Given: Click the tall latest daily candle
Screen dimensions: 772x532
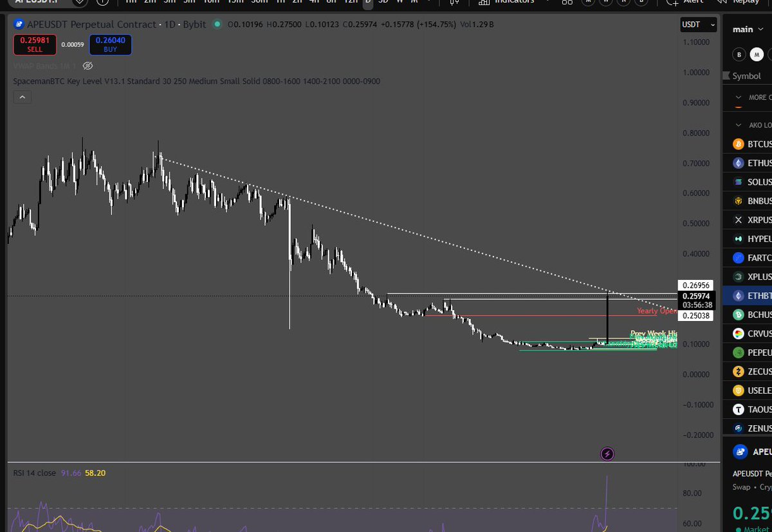Looking at the screenshot, I should pyautogui.click(x=608, y=318).
